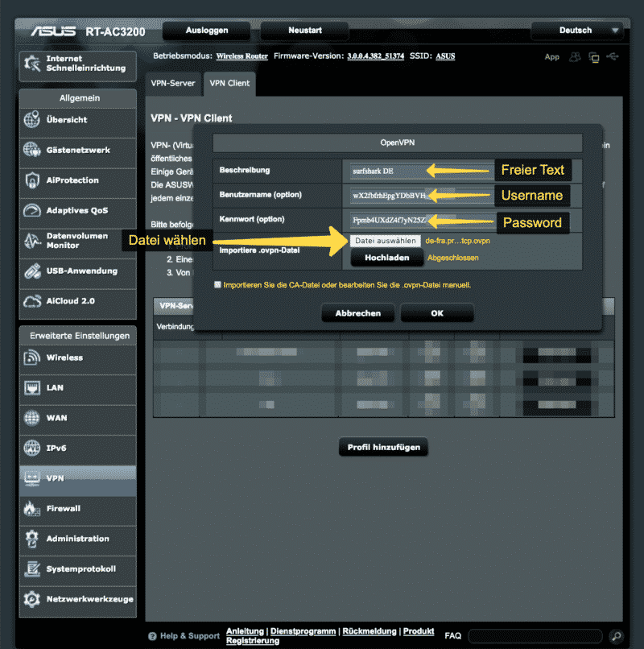Screen dimensions: 644x649
Task: Click the Netzwerkwerkzeuge tools icon
Action: point(32,599)
